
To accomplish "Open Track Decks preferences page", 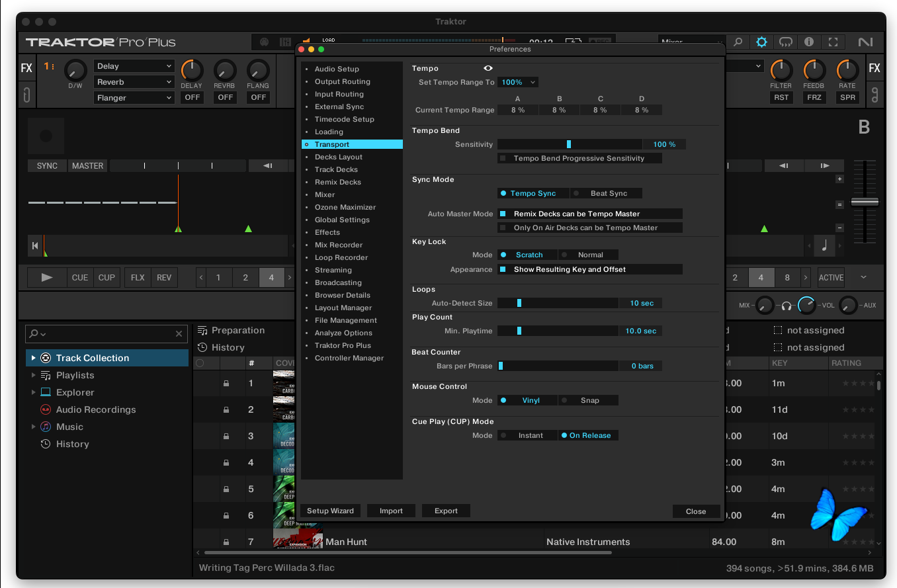I will point(336,169).
